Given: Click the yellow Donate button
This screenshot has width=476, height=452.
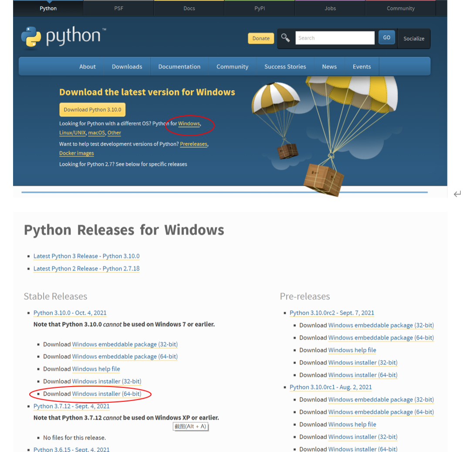Looking at the screenshot, I should 261,38.
